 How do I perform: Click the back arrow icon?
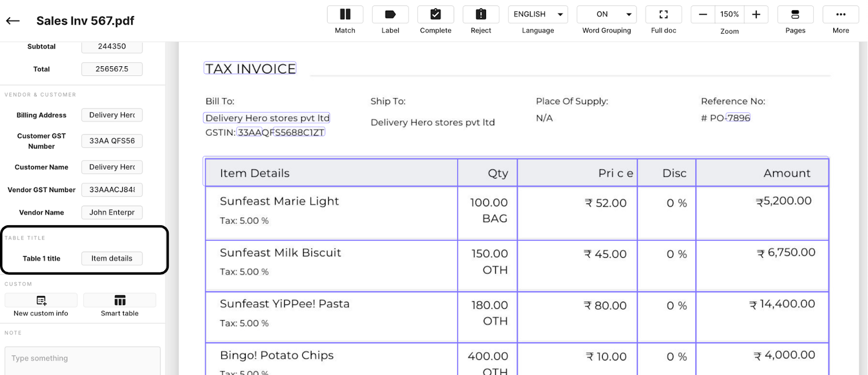13,21
